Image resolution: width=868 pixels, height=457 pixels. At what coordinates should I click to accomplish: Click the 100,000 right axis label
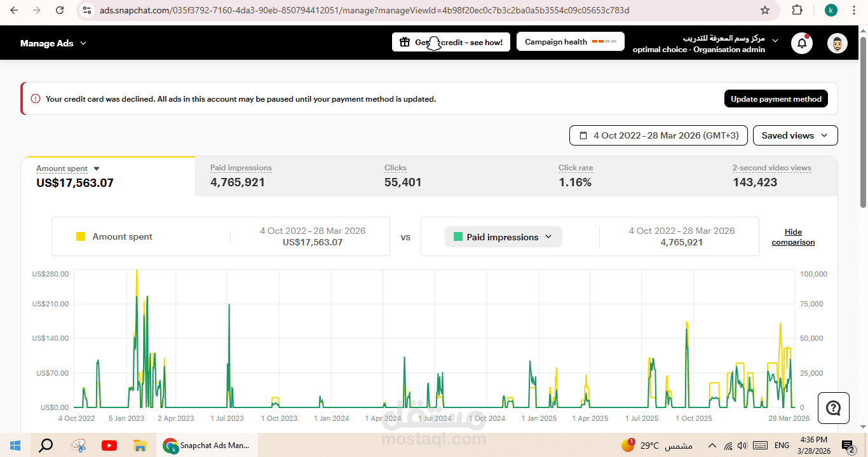click(813, 274)
